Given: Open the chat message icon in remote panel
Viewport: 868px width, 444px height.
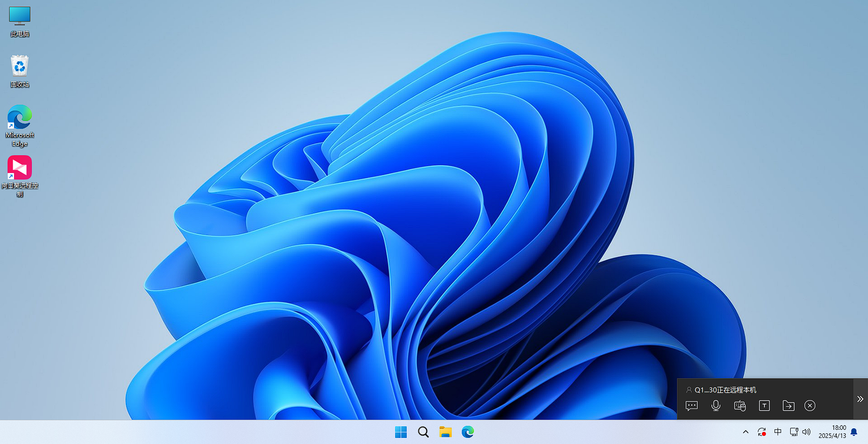Looking at the screenshot, I should 692,406.
